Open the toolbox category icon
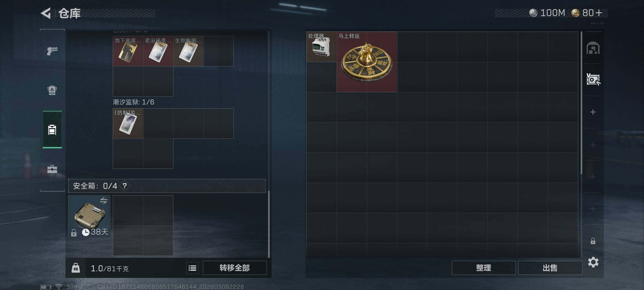Screen dimensions: 644x290 pos(52,169)
